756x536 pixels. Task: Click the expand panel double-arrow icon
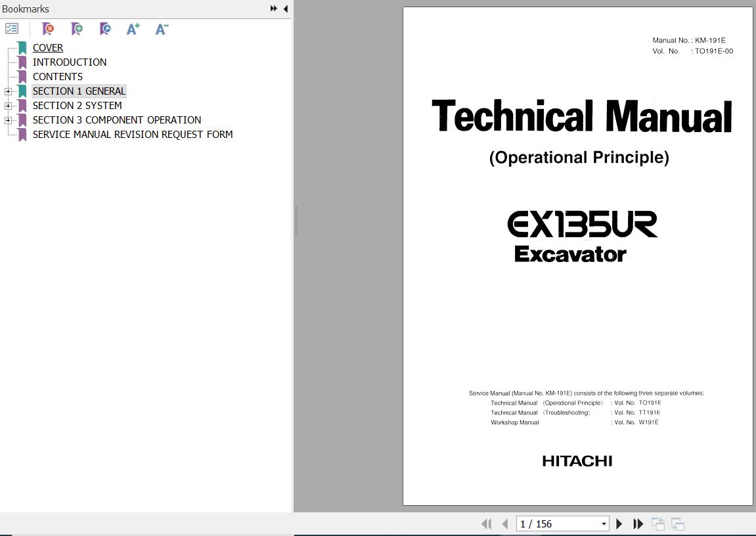point(273,9)
